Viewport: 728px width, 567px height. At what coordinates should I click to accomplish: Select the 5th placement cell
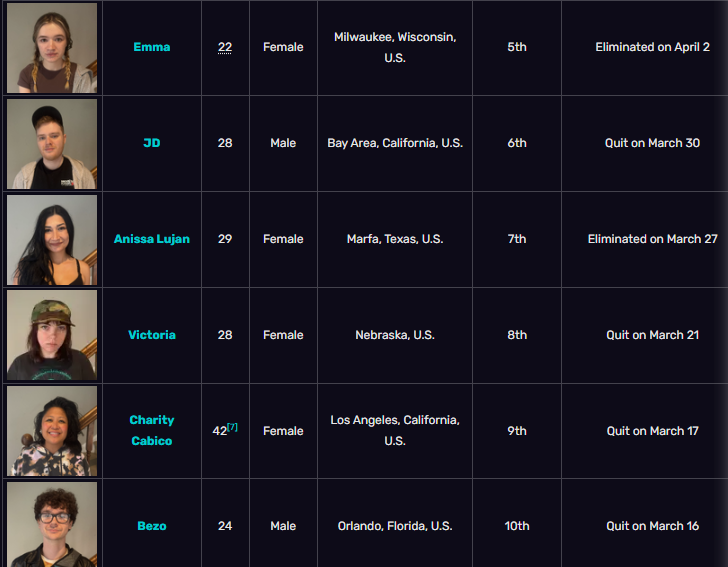pos(517,47)
